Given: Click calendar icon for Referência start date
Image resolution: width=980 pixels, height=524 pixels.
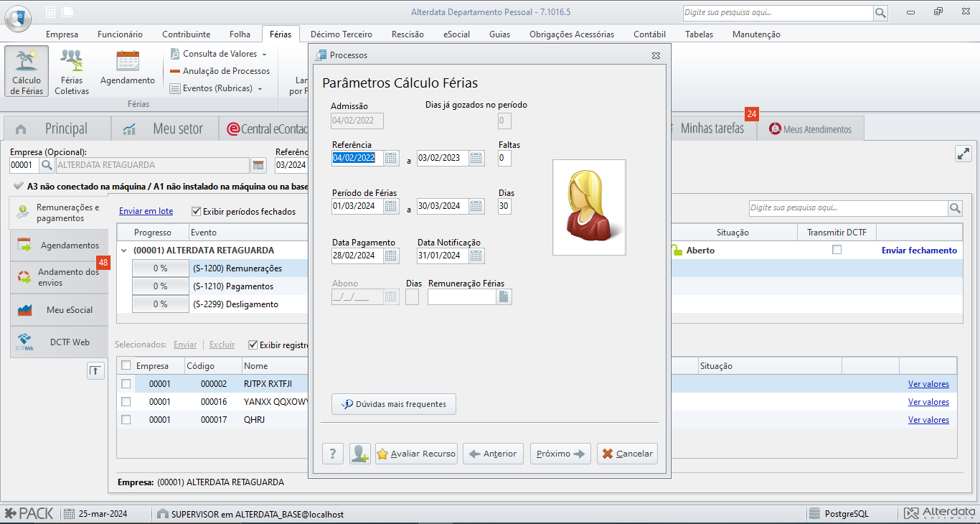Looking at the screenshot, I should (x=391, y=158).
